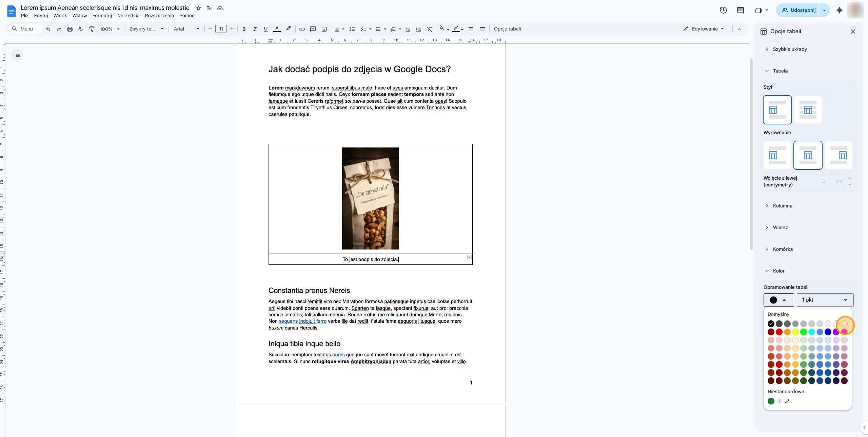Image resolution: width=868 pixels, height=437 pixels.
Task: Open the Narzędzia menu
Action: click(128, 16)
